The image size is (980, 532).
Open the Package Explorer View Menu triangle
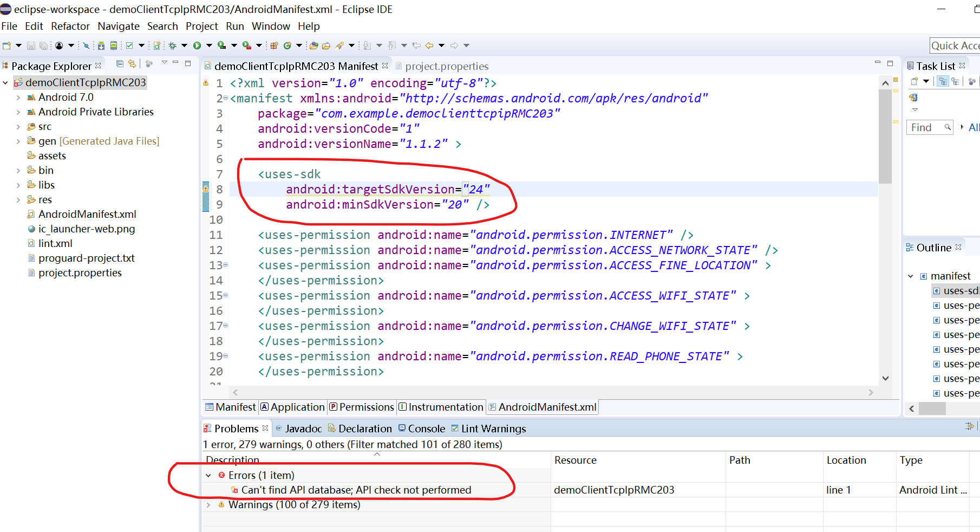[x=164, y=63]
